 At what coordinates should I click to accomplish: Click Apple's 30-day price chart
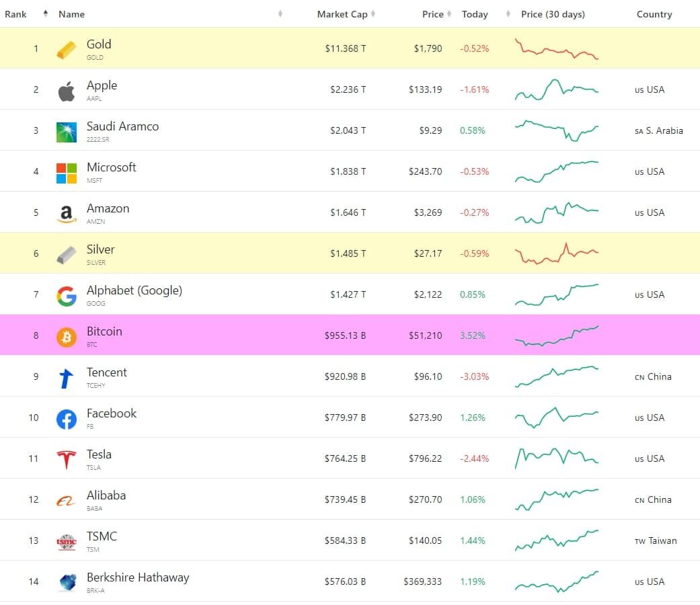click(556, 89)
